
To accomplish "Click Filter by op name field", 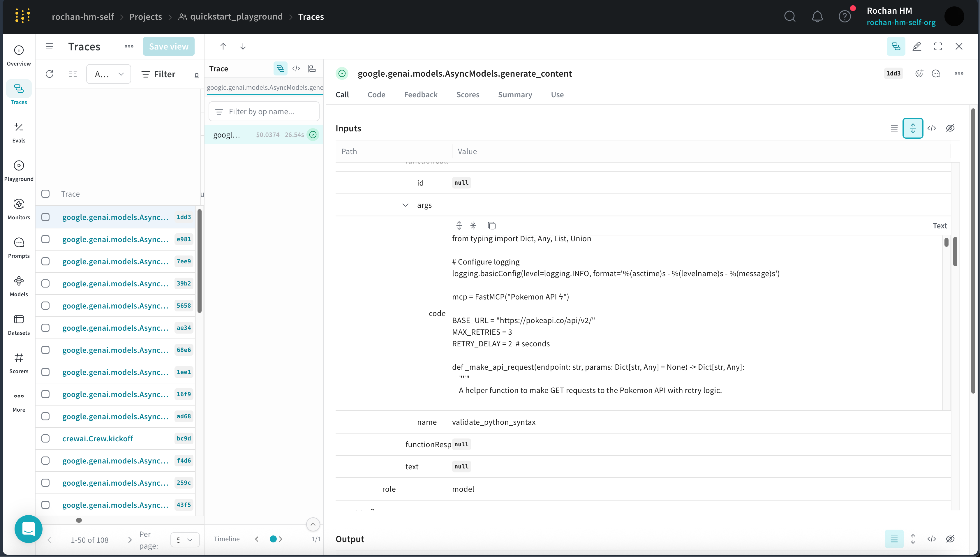I will (x=264, y=112).
